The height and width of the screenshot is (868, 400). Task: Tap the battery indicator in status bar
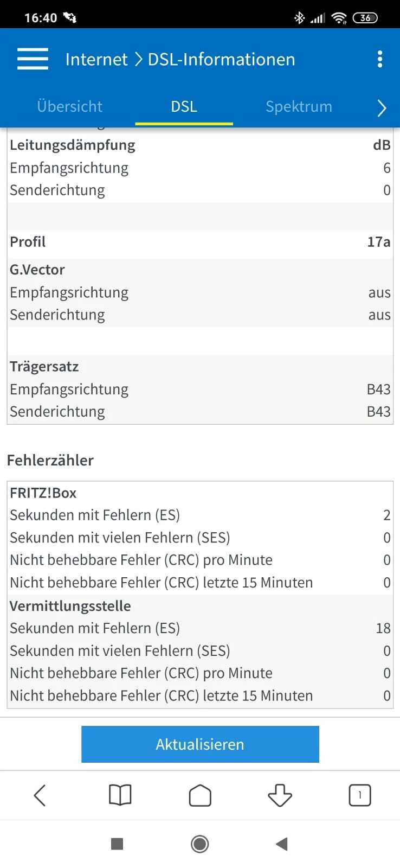[365, 18]
